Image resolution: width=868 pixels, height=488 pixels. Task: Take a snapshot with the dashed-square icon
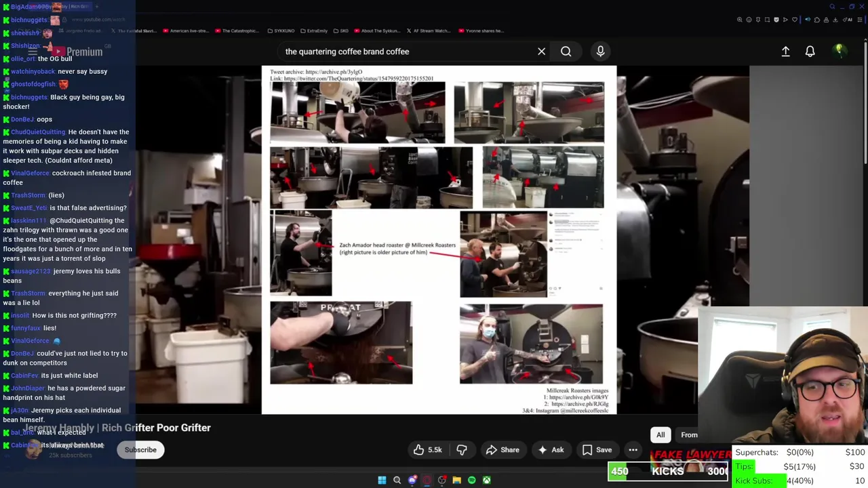(x=767, y=20)
